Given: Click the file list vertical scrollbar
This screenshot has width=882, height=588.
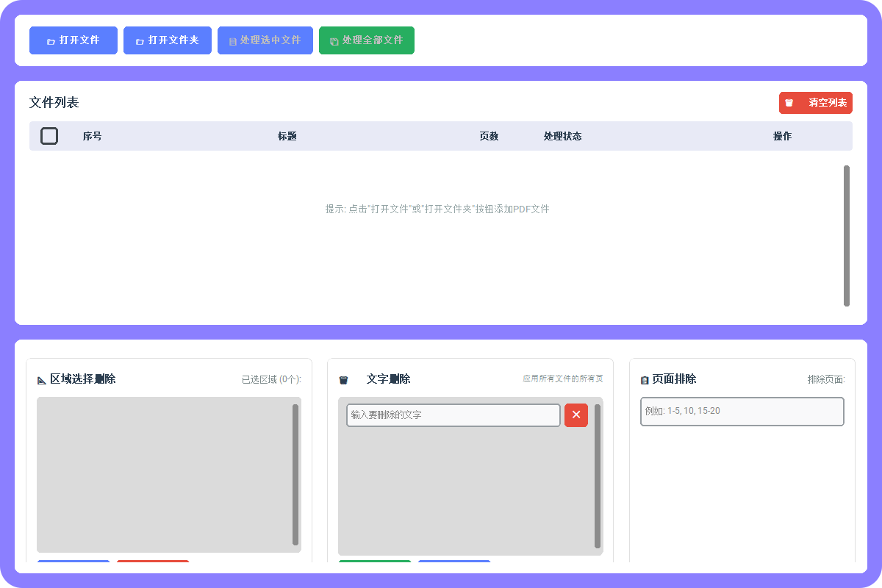Looking at the screenshot, I should 847,235.
